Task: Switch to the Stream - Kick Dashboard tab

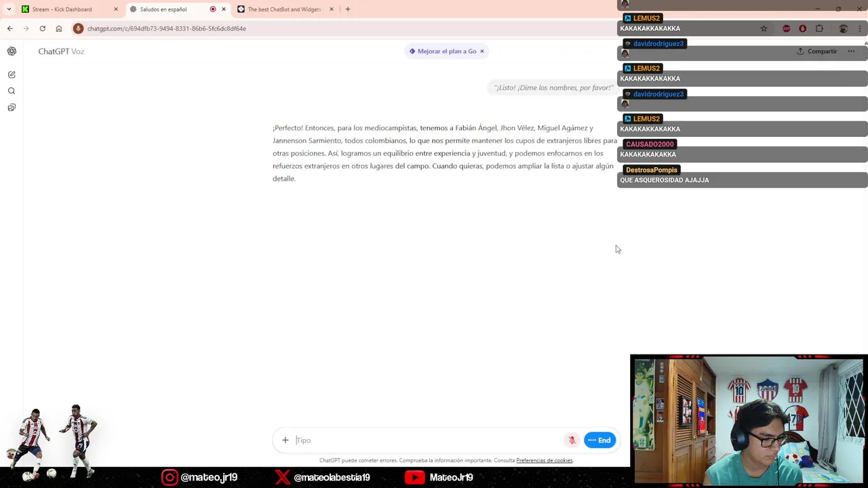Action: 68,9
